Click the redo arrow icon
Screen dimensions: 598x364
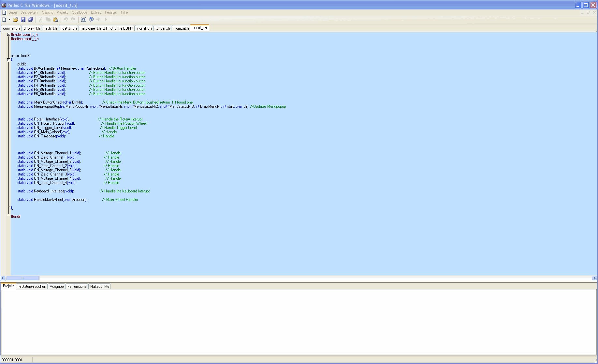[x=73, y=20]
